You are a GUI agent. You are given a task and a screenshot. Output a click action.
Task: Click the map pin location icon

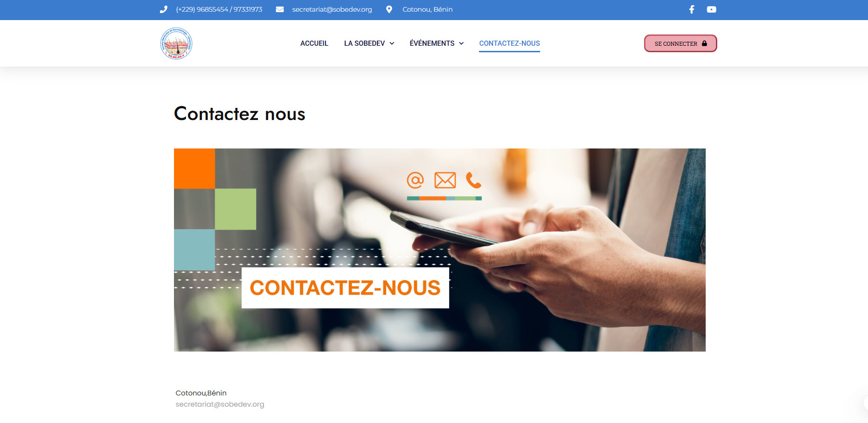pos(389,9)
